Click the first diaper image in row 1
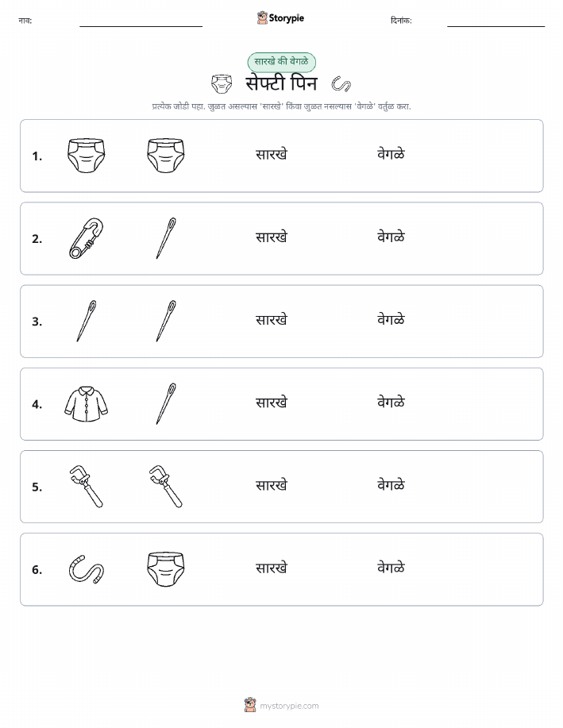This screenshot has width=563, height=728. (x=87, y=156)
